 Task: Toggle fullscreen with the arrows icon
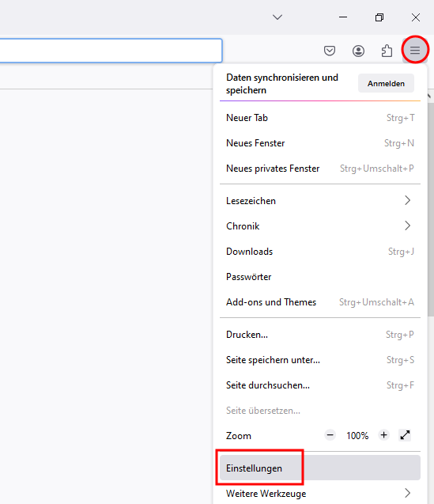click(x=405, y=435)
